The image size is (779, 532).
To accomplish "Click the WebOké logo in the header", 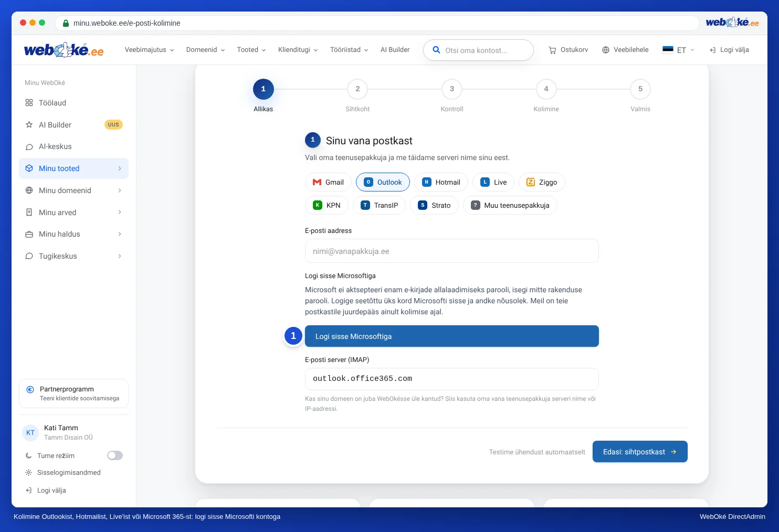I will pyautogui.click(x=64, y=50).
